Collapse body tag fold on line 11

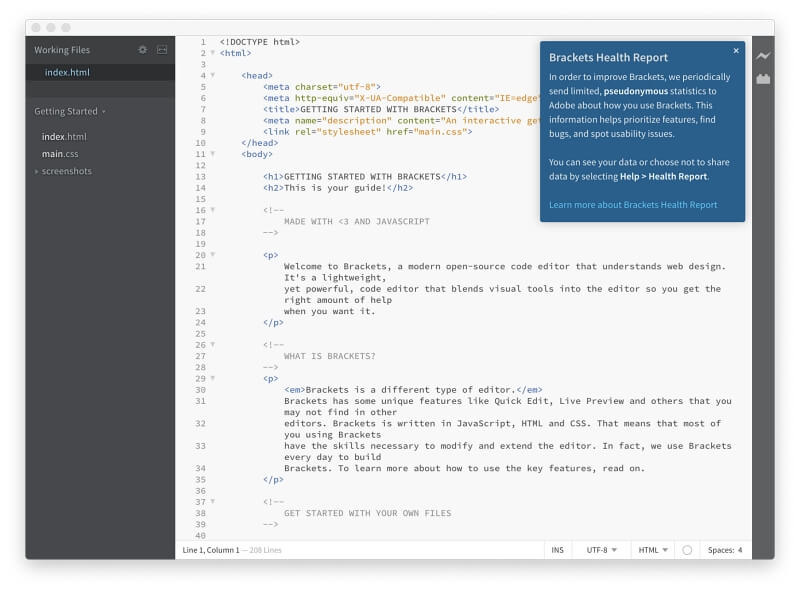pos(213,154)
